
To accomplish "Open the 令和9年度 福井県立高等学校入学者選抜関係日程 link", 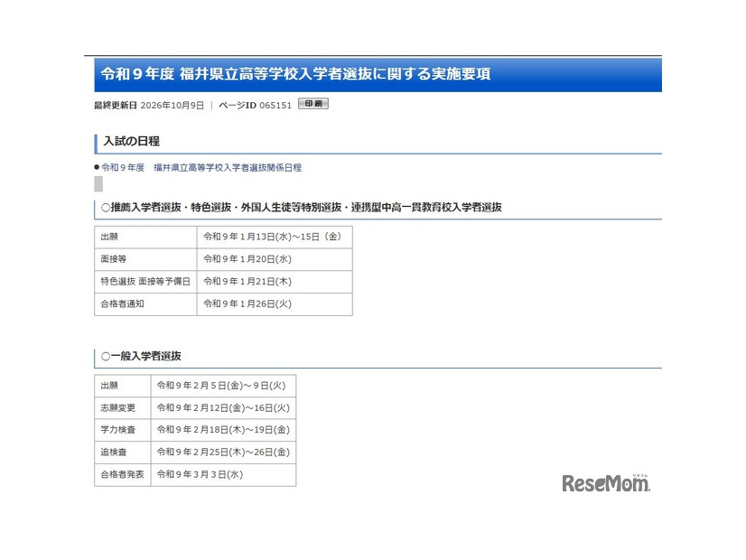I will pos(201,167).
